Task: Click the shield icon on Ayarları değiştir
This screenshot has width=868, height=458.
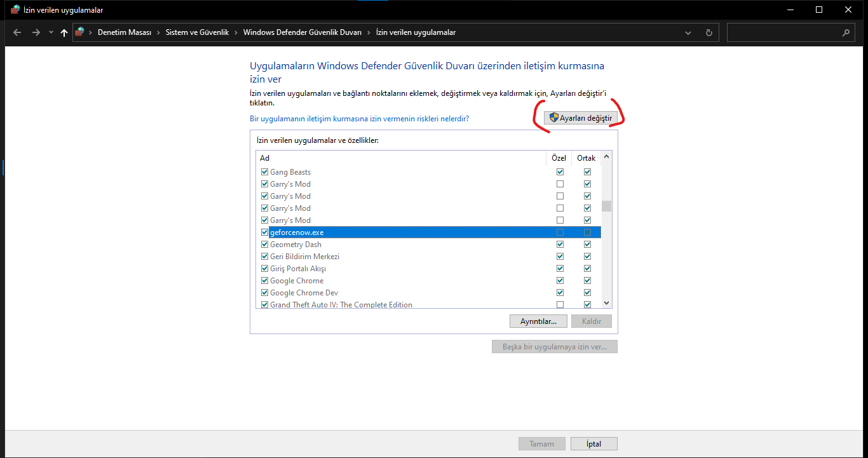Action: click(553, 118)
